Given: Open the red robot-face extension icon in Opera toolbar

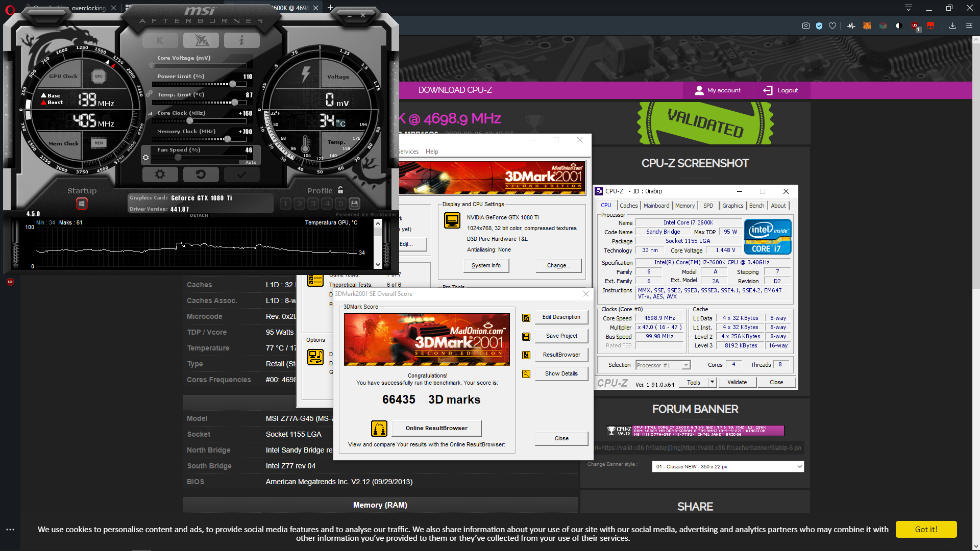Looking at the screenshot, I should pyautogui.click(x=930, y=26).
